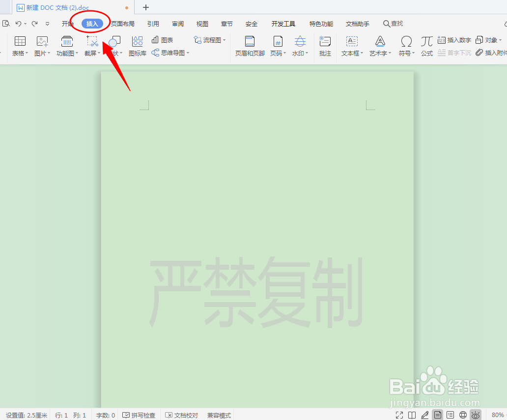Start 文档校对 document proofing

pyautogui.click(x=181, y=415)
